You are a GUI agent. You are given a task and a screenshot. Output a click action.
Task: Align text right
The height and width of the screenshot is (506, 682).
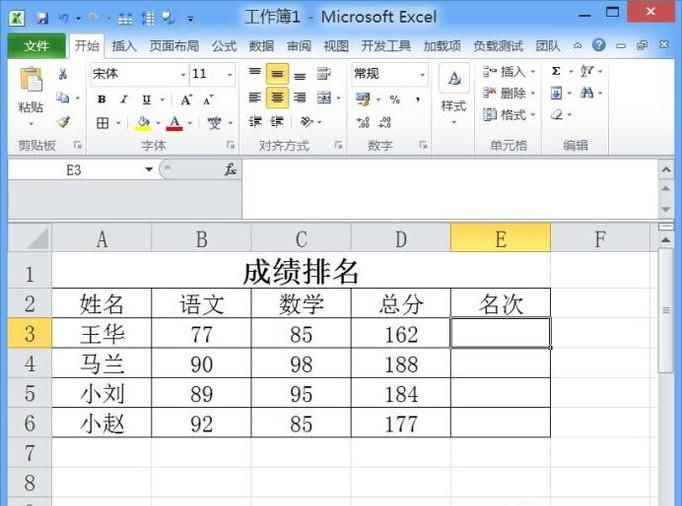300,97
